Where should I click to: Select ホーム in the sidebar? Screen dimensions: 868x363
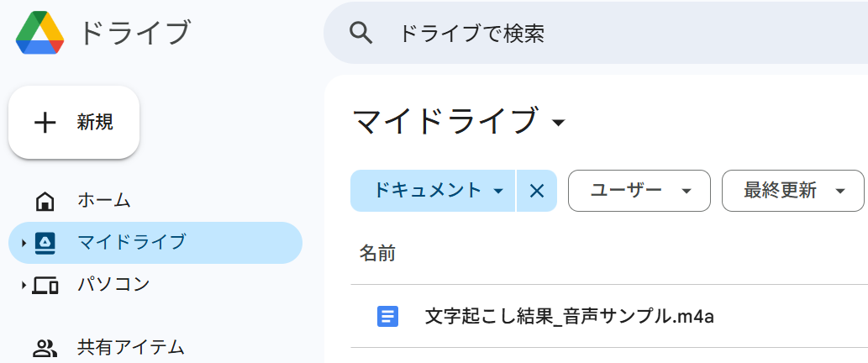click(x=104, y=201)
